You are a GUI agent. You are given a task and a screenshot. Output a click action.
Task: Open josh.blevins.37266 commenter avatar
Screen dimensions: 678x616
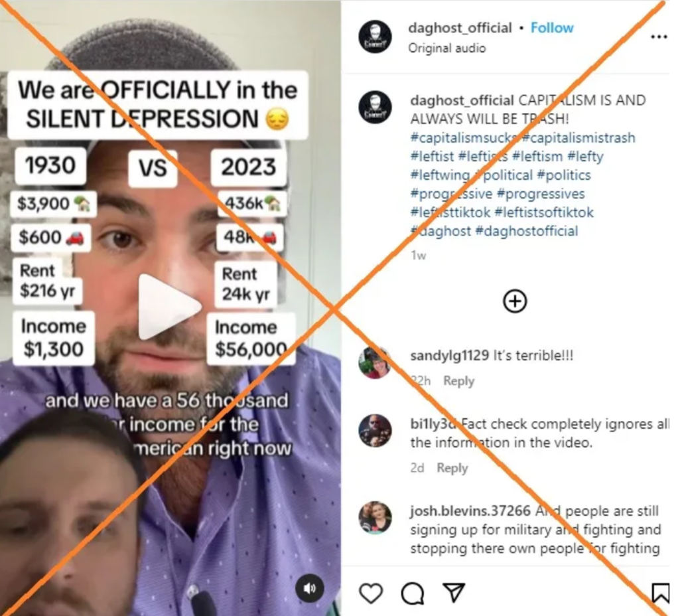coord(375,518)
